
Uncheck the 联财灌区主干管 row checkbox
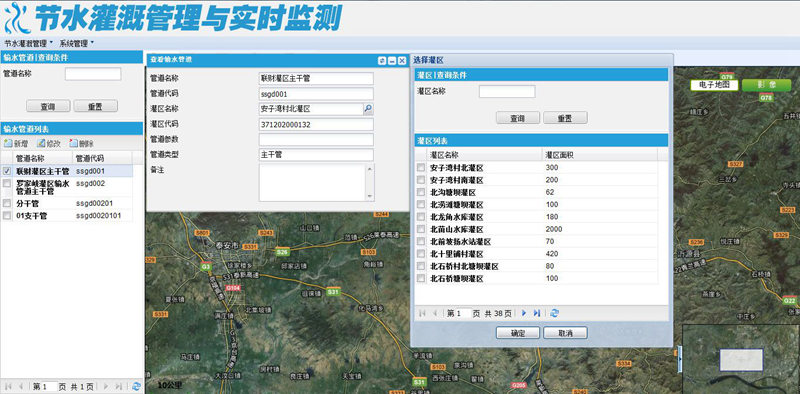point(7,171)
